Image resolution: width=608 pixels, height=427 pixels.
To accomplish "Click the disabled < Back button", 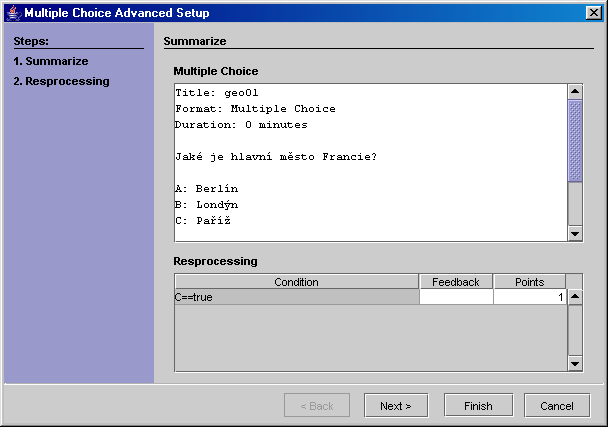I will click(317, 406).
